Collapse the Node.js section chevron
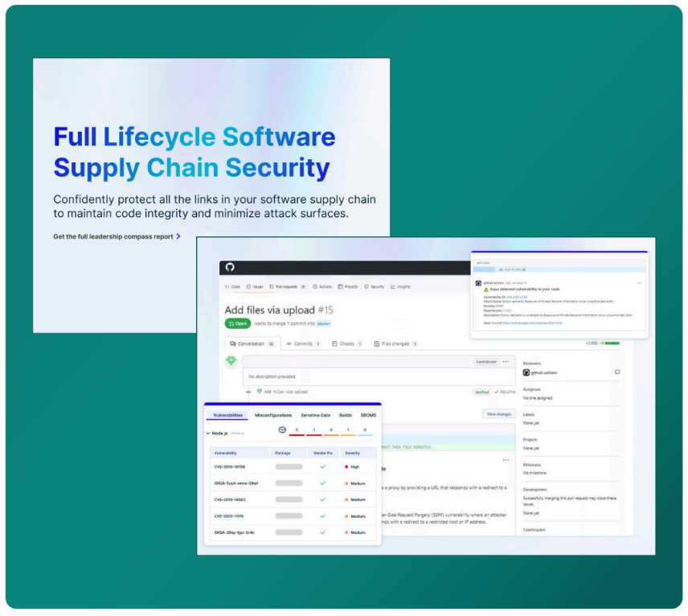The width and height of the screenshot is (688, 616). [207, 433]
